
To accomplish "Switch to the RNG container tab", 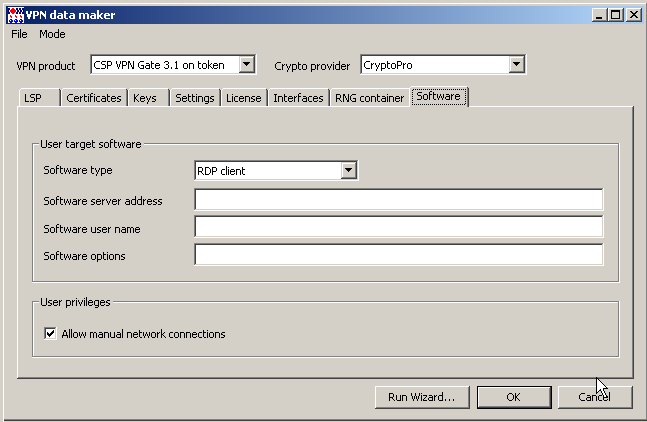I will (x=369, y=98).
